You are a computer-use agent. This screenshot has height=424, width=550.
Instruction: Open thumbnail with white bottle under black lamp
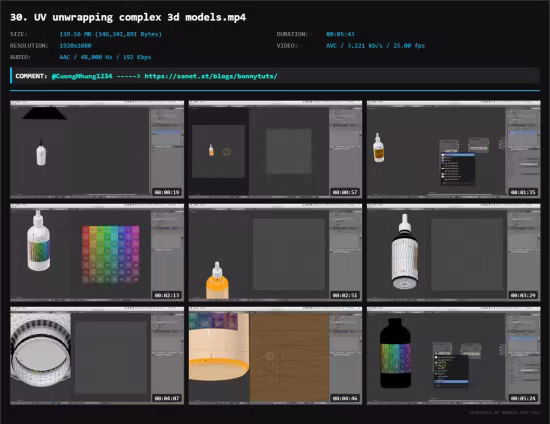click(x=97, y=149)
